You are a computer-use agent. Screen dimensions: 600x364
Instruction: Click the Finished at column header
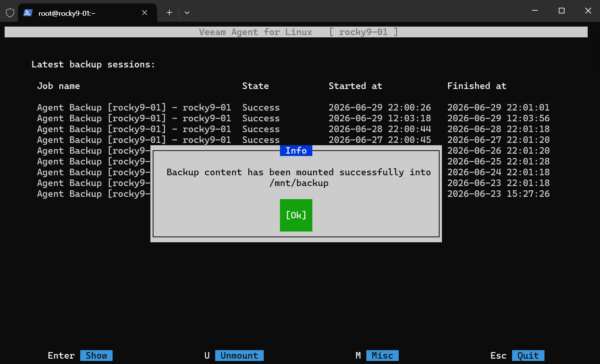tap(477, 86)
